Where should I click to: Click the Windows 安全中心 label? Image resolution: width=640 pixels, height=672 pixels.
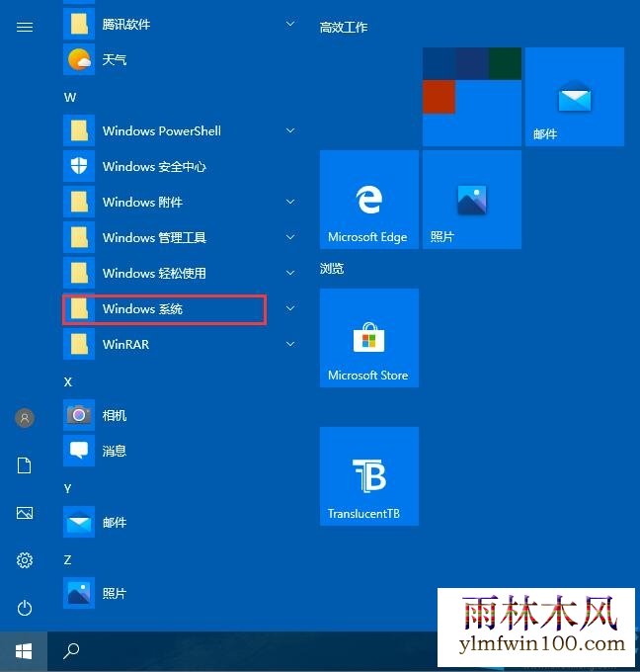(x=154, y=166)
